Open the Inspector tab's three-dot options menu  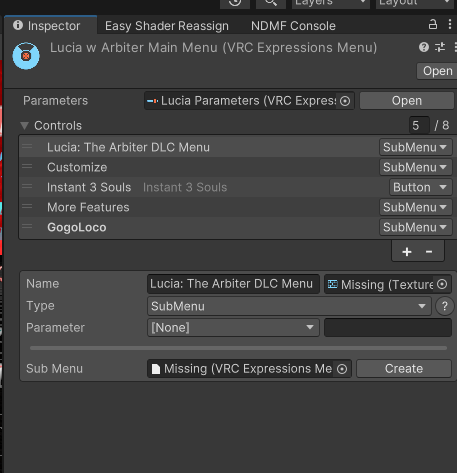(x=450, y=24)
